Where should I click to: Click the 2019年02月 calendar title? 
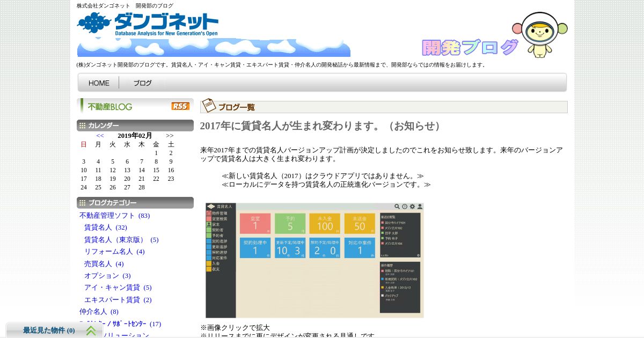pyautogui.click(x=135, y=136)
